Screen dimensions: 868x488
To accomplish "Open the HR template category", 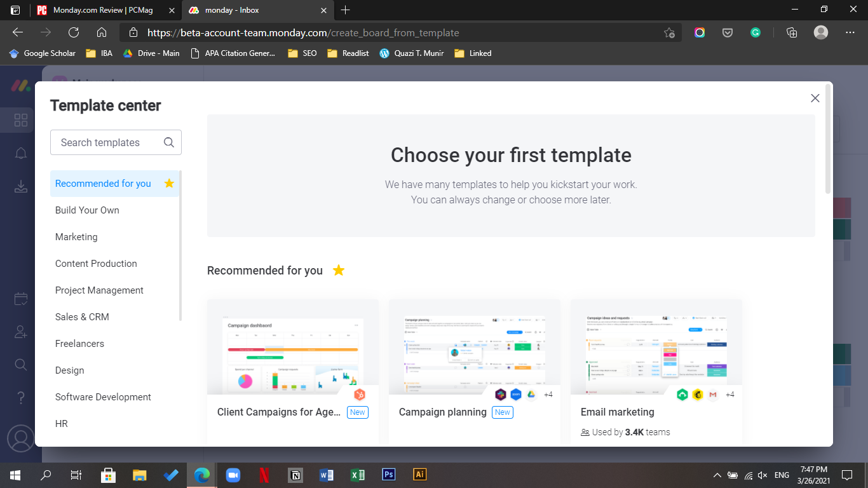I will [x=61, y=424].
